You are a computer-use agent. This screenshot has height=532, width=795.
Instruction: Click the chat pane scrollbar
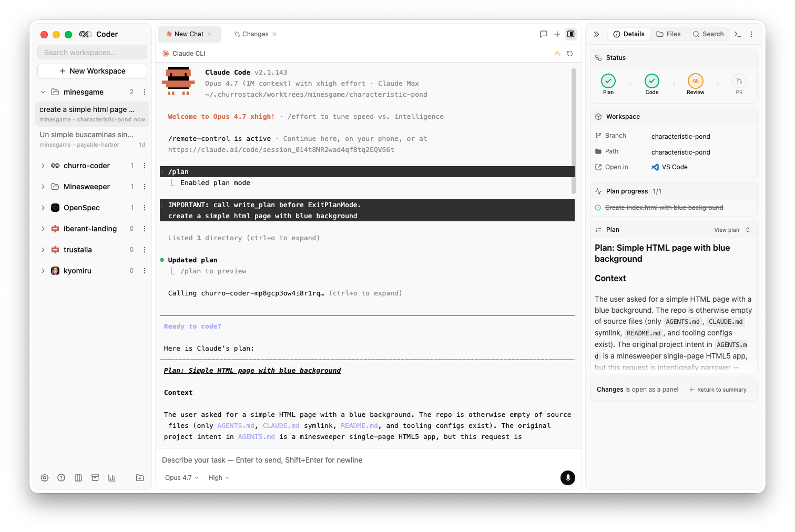[573, 131]
